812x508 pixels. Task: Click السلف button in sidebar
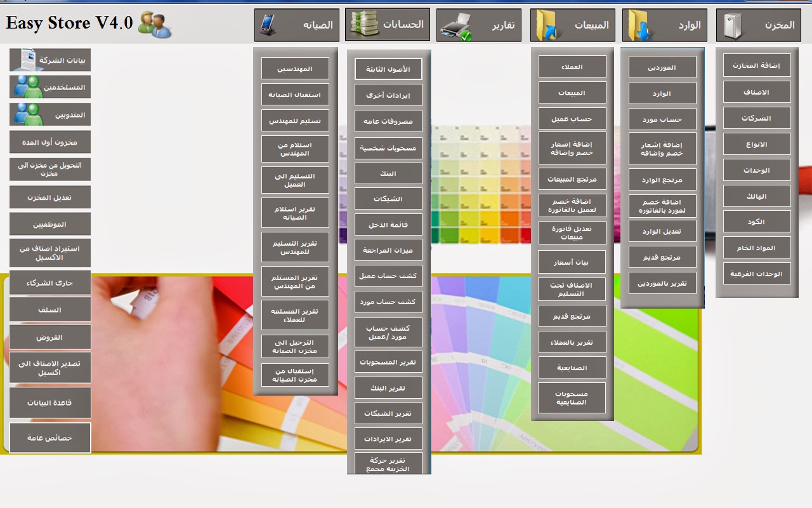(x=50, y=310)
